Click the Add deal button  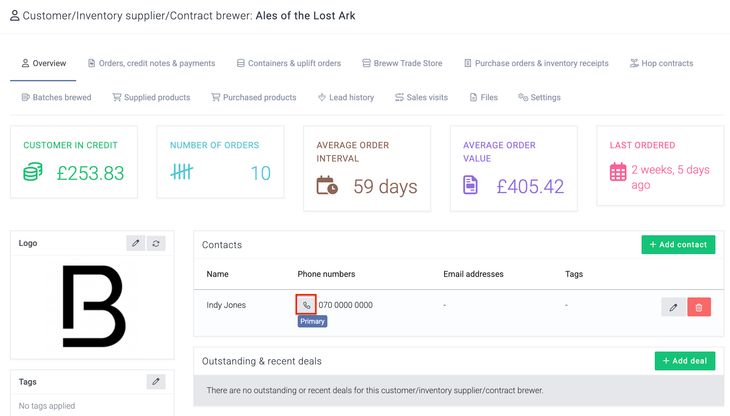point(684,361)
